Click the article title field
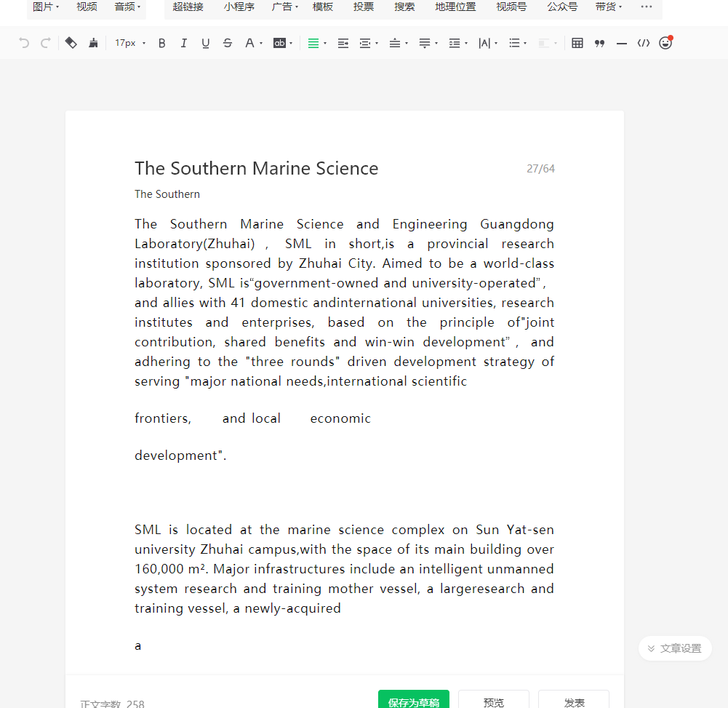The image size is (728, 708). click(x=345, y=168)
